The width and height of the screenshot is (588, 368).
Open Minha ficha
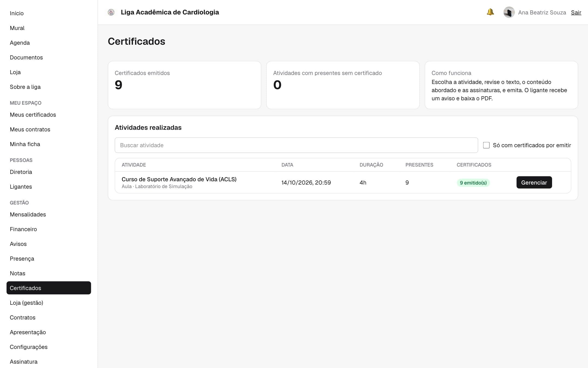coord(49,144)
